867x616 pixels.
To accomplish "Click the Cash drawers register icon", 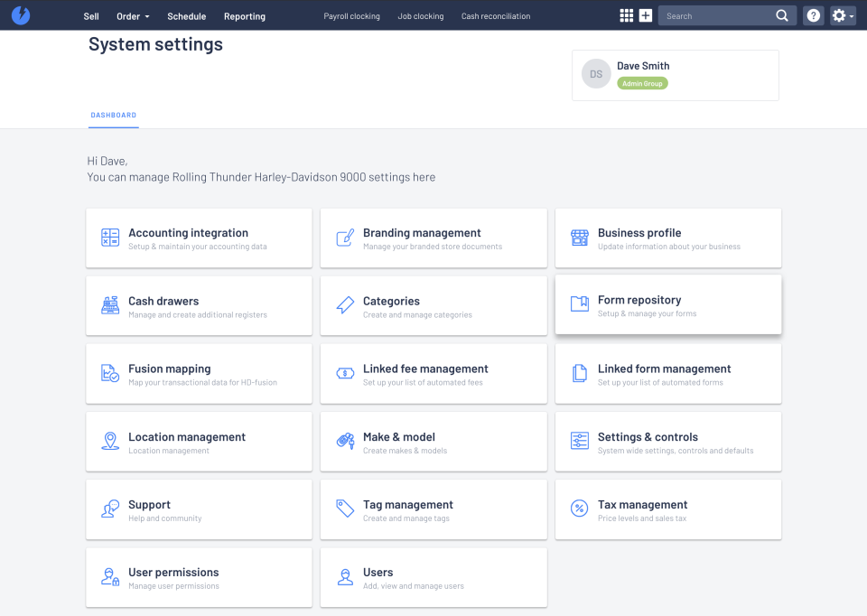I will (x=109, y=305).
